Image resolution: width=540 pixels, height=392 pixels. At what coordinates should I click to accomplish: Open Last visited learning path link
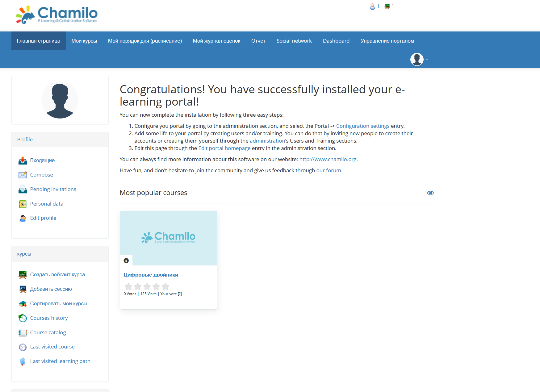60,361
